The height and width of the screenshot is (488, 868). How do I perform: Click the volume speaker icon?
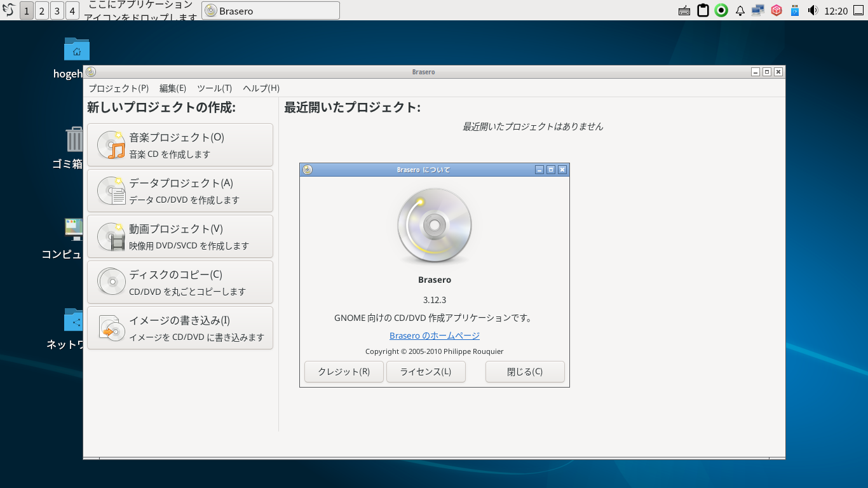click(x=813, y=11)
